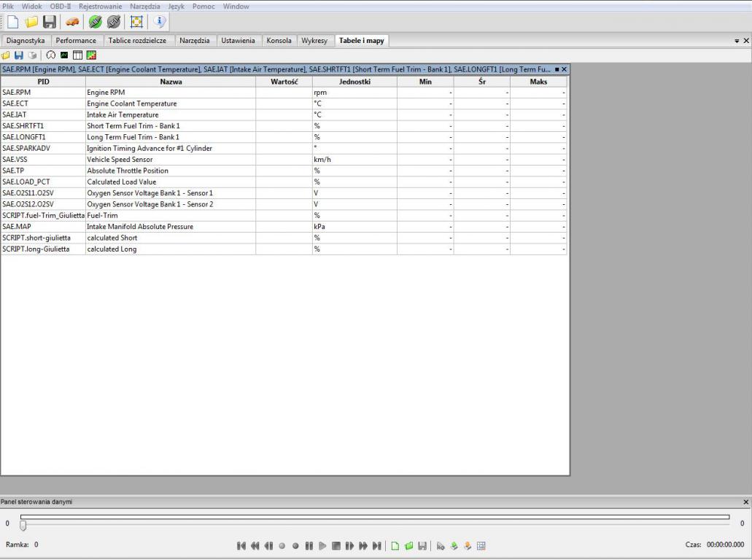
Task: Select the SAE.RPM row in table
Action: 44,93
